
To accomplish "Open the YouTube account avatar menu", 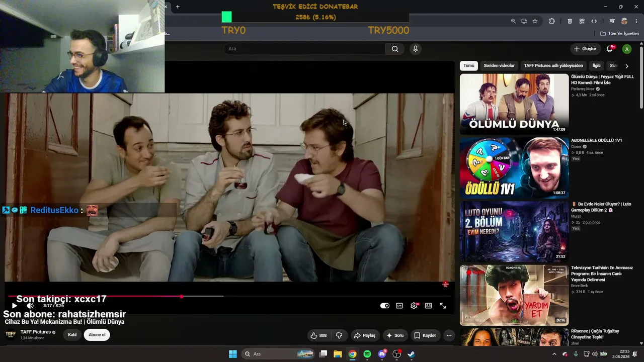I will 626,49.
